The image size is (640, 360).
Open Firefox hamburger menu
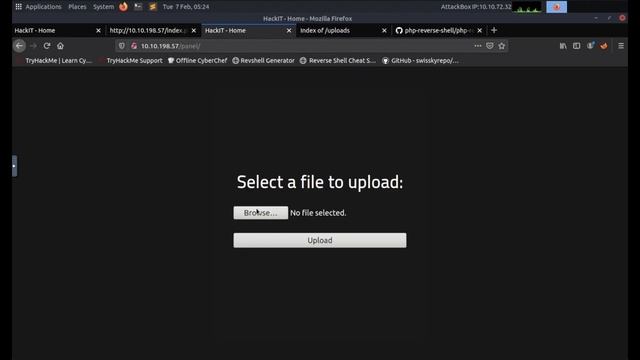[621, 46]
